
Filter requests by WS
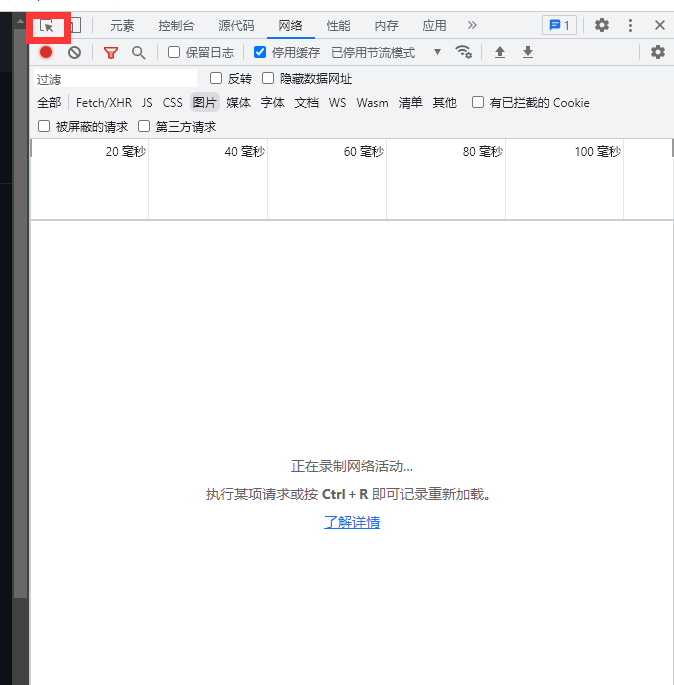pyautogui.click(x=337, y=103)
